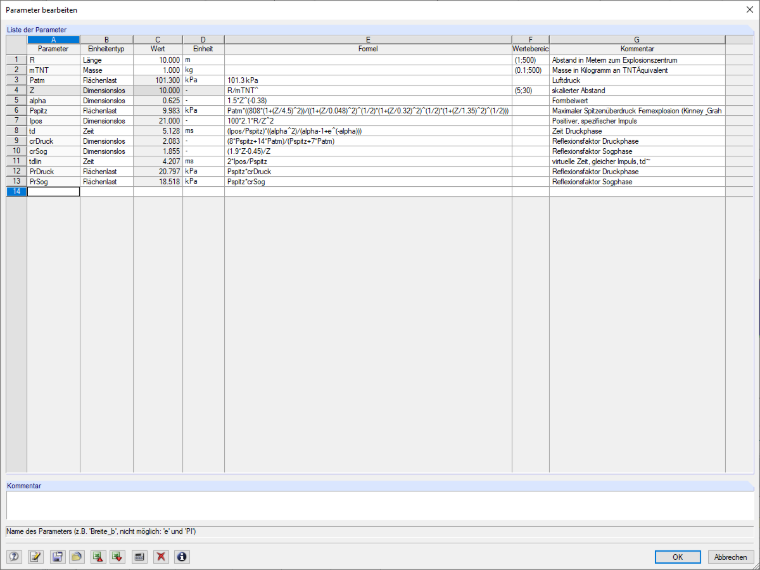This screenshot has width=760, height=570.
Task: Import the table from Excel, red down arrow
Action: [x=118, y=557]
